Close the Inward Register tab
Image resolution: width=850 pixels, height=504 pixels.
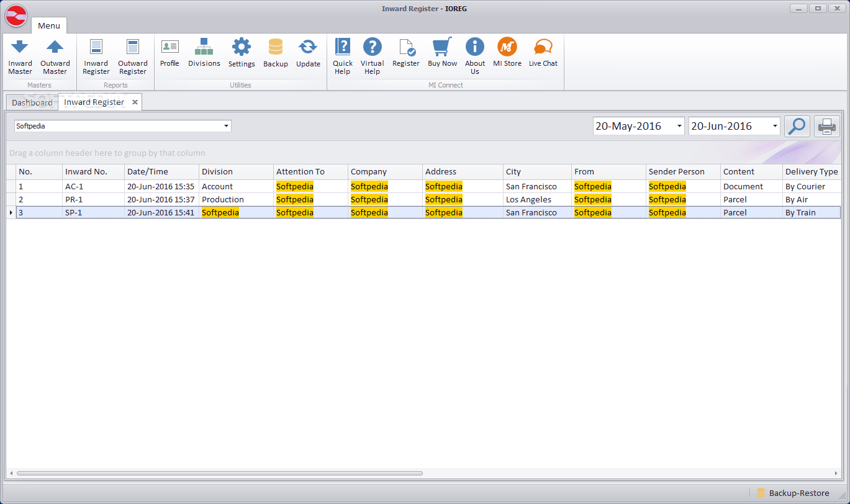tap(135, 102)
